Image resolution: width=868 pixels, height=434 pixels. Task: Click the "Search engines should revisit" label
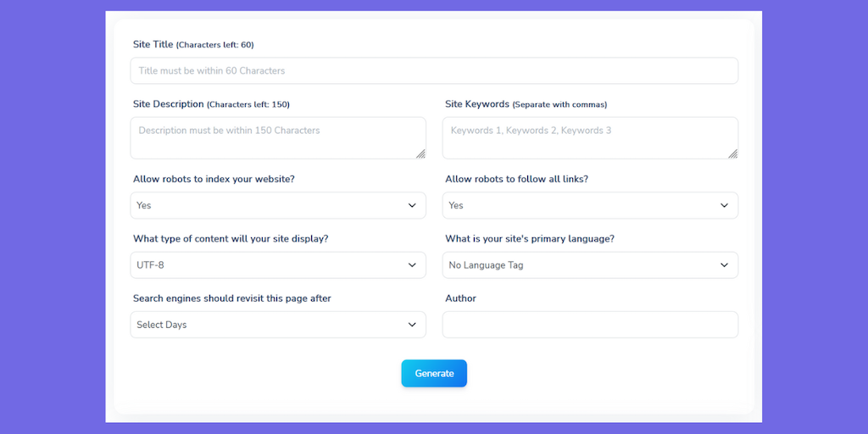232,298
